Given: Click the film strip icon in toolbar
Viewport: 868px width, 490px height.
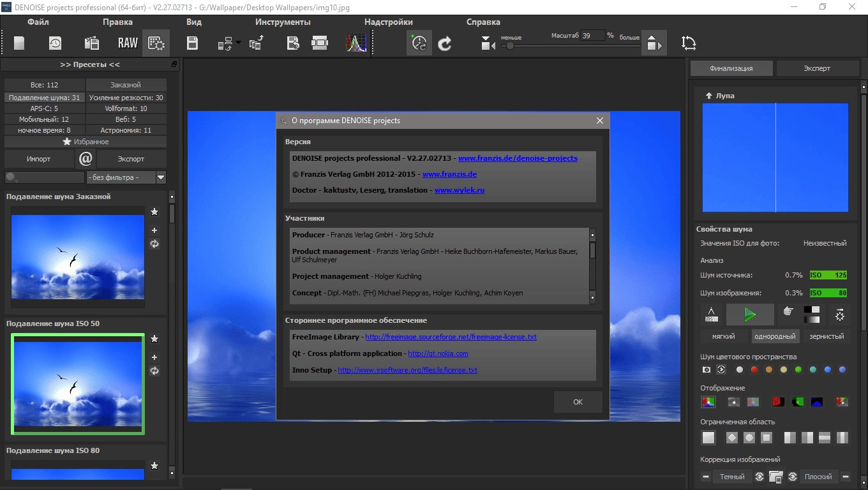Looking at the screenshot, I should (320, 43).
